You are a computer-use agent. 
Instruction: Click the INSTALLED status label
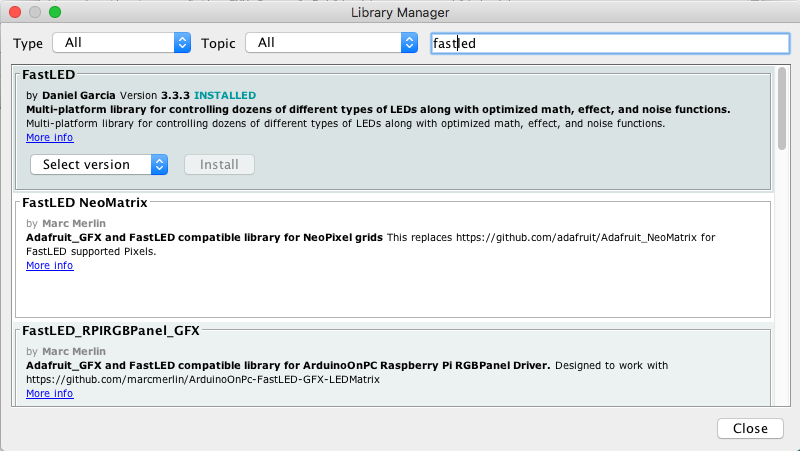click(225, 95)
